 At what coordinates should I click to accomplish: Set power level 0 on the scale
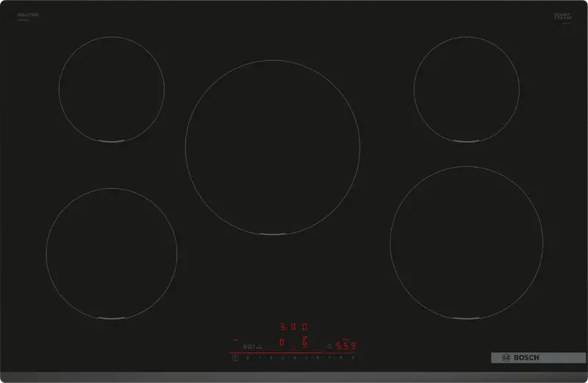248,358
